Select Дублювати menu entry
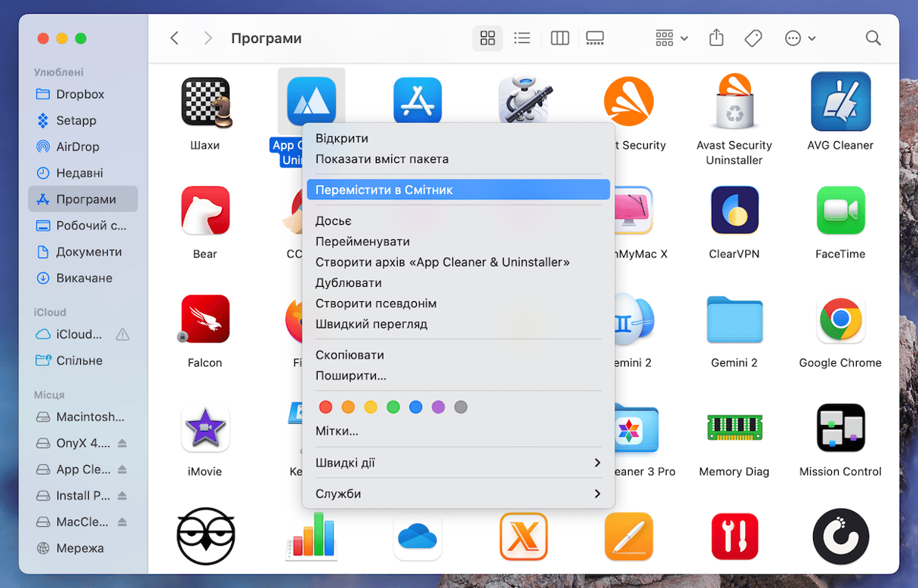This screenshot has height=588, width=918. (458, 282)
